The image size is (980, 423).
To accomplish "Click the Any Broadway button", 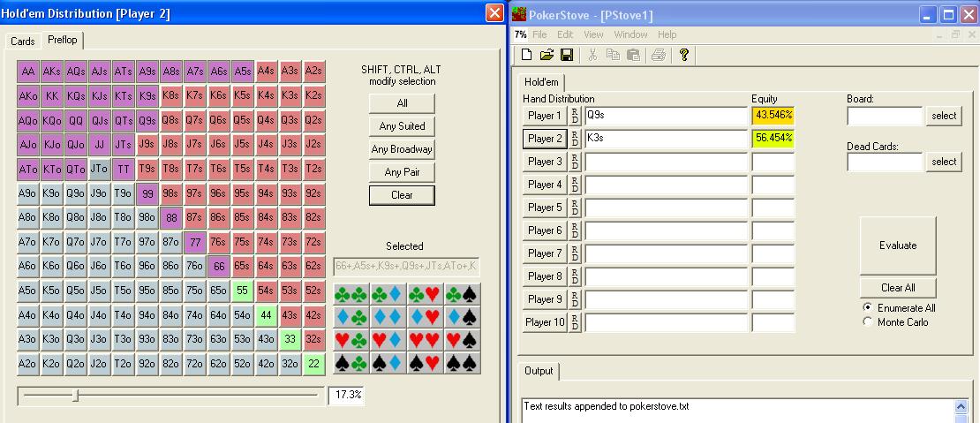I will coord(402,149).
